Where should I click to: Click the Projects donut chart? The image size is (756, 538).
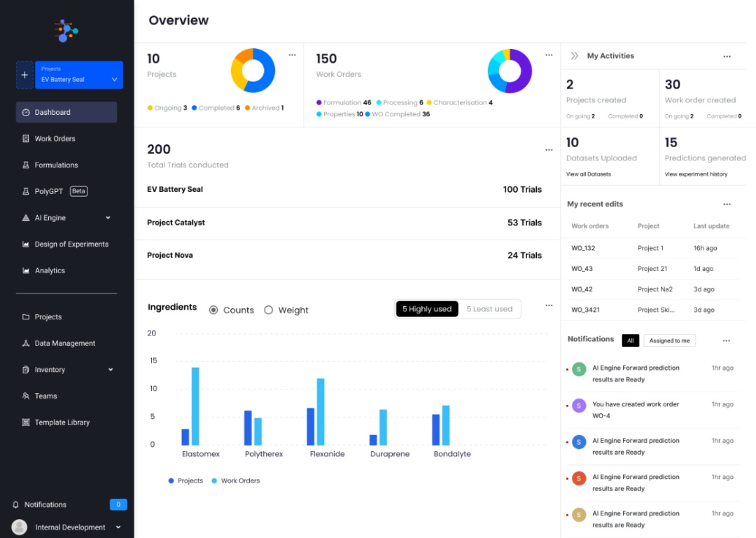coord(253,70)
